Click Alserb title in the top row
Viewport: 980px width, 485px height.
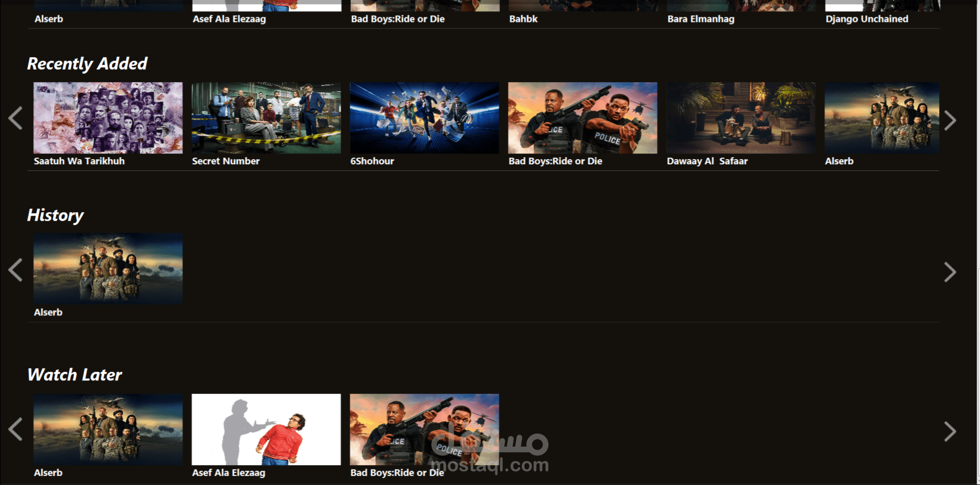coord(49,19)
